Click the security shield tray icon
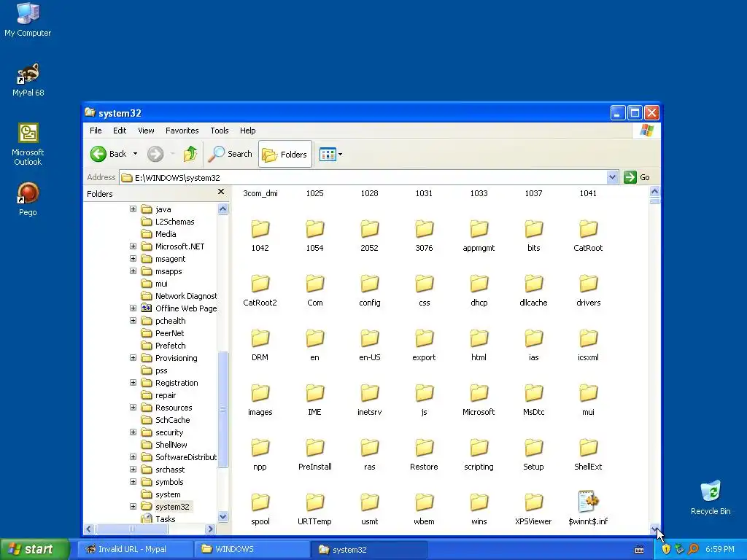 [x=666, y=549]
